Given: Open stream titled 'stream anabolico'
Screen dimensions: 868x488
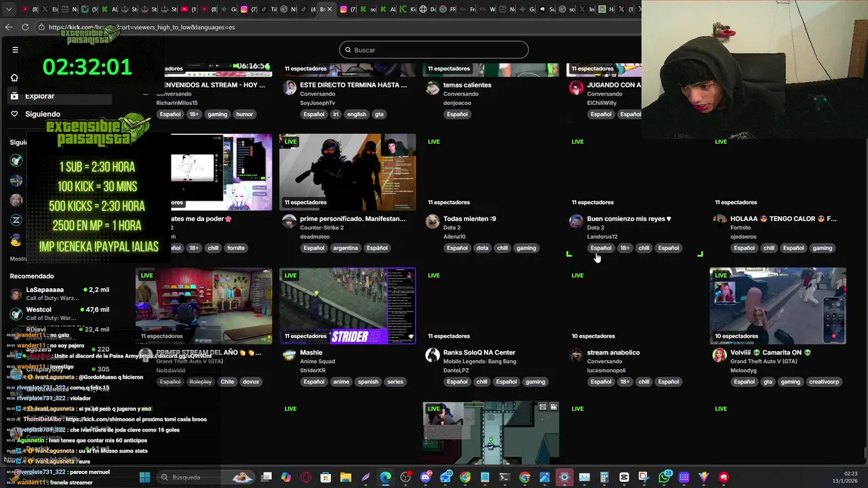Looking at the screenshot, I should 613,352.
